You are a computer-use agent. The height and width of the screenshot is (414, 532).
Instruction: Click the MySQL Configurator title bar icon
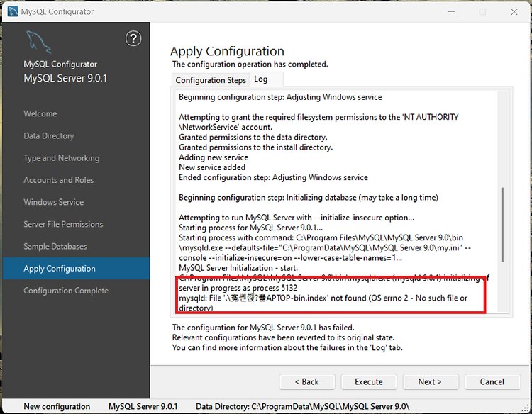(x=13, y=11)
